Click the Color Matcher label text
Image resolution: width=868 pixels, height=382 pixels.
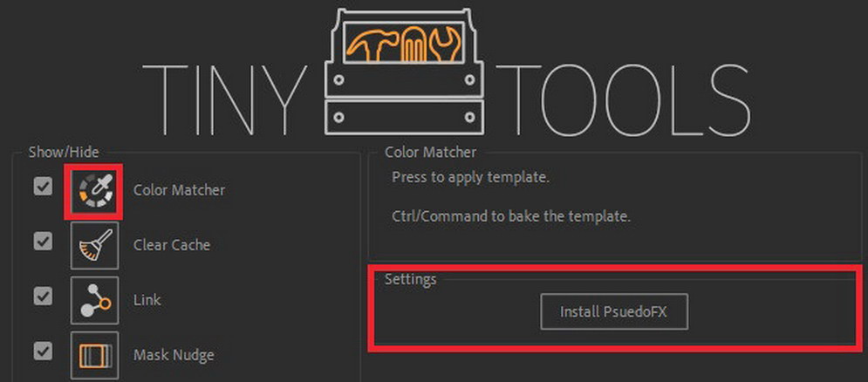[x=179, y=189]
